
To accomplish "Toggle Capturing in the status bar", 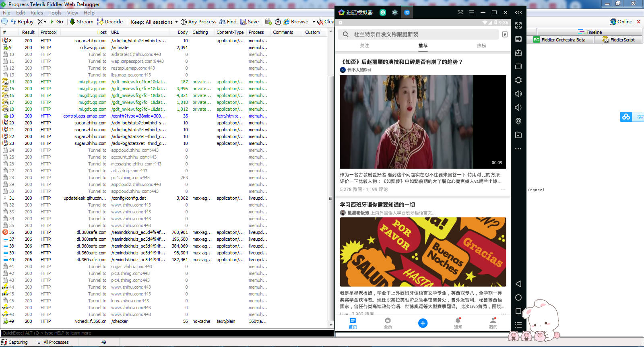I will point(15,342).
